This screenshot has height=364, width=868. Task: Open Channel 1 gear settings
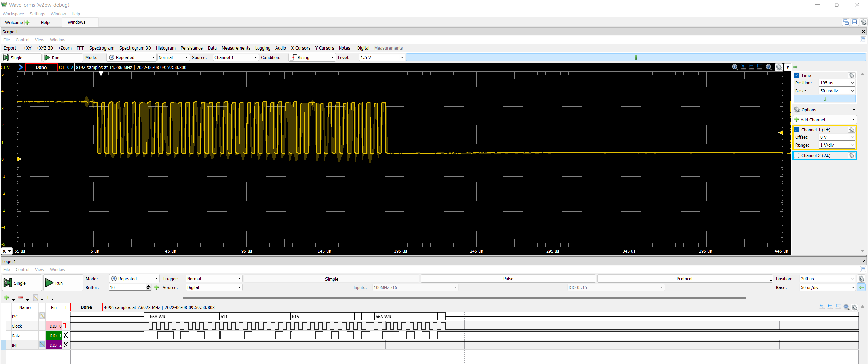tap(851, 130)
